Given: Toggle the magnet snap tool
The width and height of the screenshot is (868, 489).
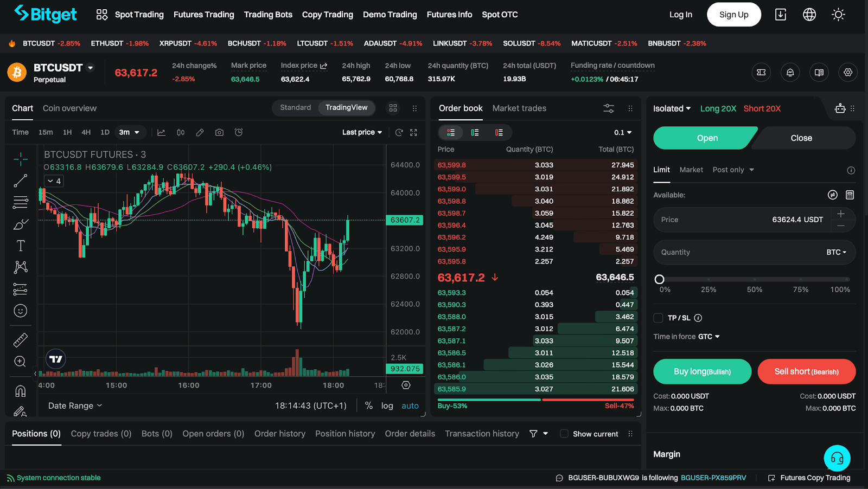Looking at the screenshot, I should tap(20, 391).
